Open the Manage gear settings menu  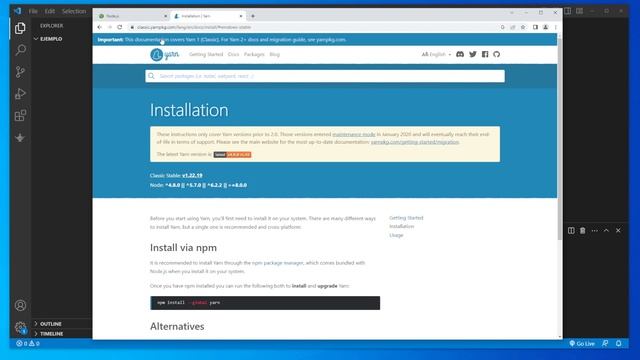click(20, 327)
